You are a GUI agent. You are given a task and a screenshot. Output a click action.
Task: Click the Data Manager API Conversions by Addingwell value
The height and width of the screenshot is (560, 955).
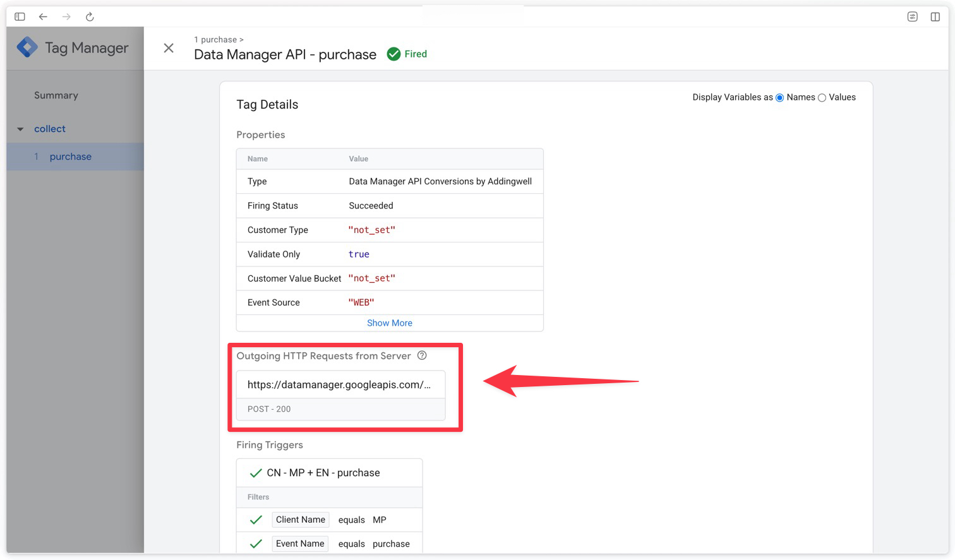(x=440, y=181)
